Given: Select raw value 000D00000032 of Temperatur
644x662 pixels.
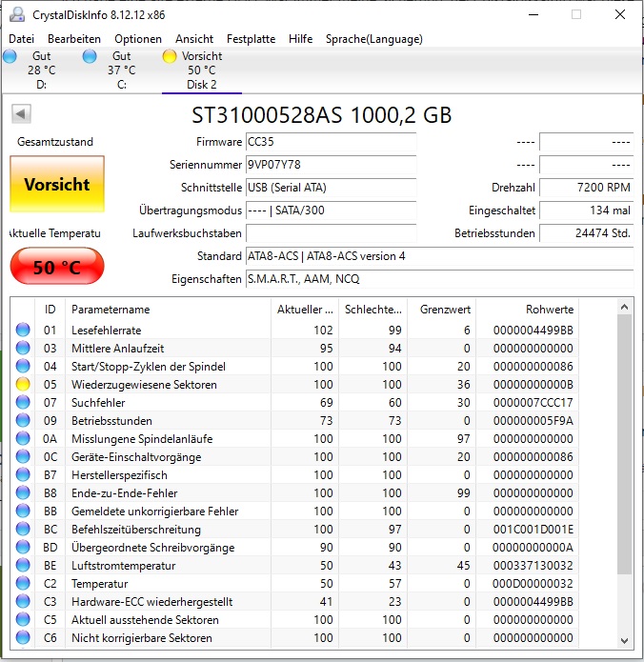Looking at the screenshot, I should click(533, 584).
